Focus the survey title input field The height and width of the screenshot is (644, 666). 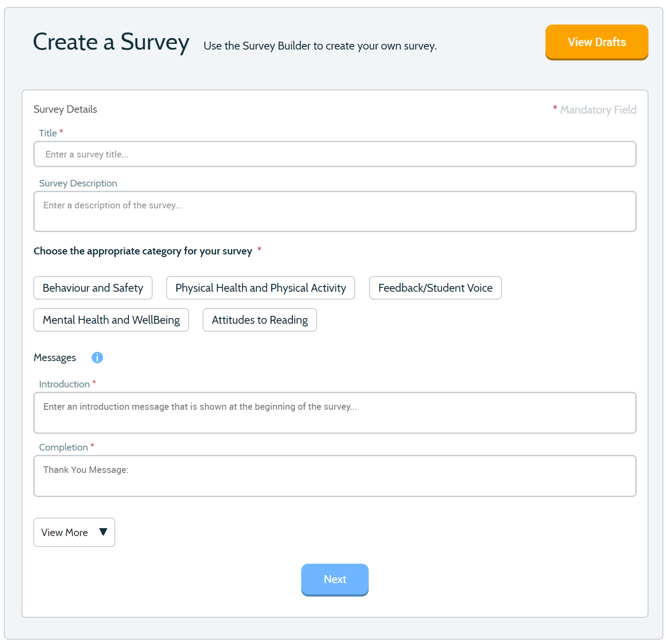pyautogui.click(x=335, y=154)
